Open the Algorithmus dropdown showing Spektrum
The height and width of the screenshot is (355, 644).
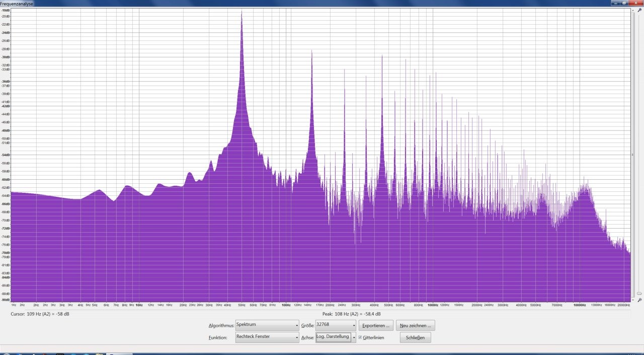click(x=267, y=325)
